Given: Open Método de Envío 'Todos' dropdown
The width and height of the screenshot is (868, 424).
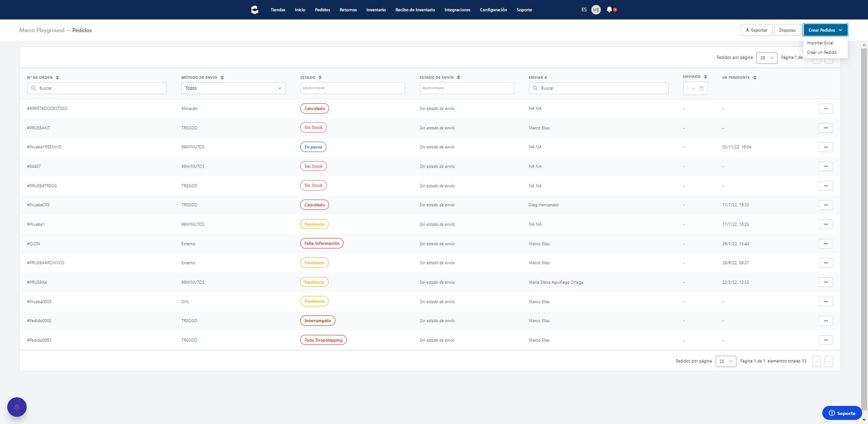Looking at the screenshot, I should click(x=233, y=88).
